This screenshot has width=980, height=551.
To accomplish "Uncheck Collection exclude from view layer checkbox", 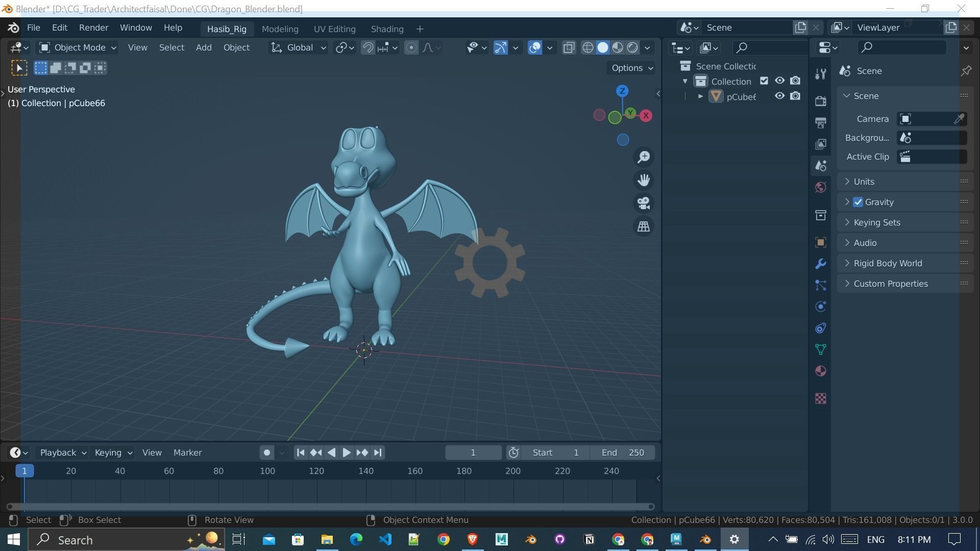I will coord(764,81).
